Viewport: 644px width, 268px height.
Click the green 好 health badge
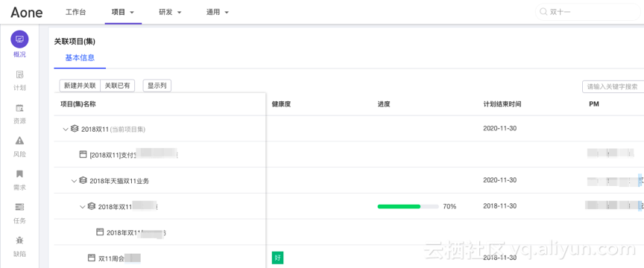tap(277, 258)
